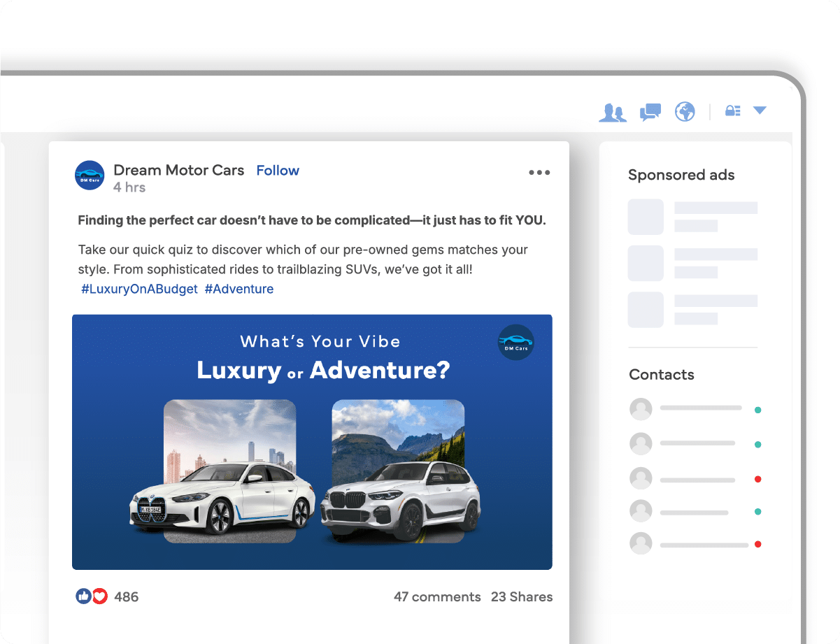The image size is (840, 644).
Task: Open the #LuxuryOnABudget hashtag
Action: tap(140, 289)
